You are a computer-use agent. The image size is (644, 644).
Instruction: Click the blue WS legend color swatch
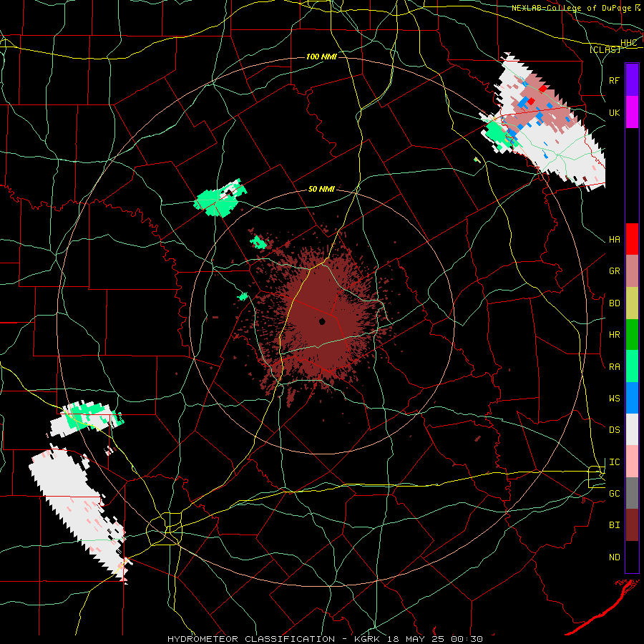pos(632,398)
